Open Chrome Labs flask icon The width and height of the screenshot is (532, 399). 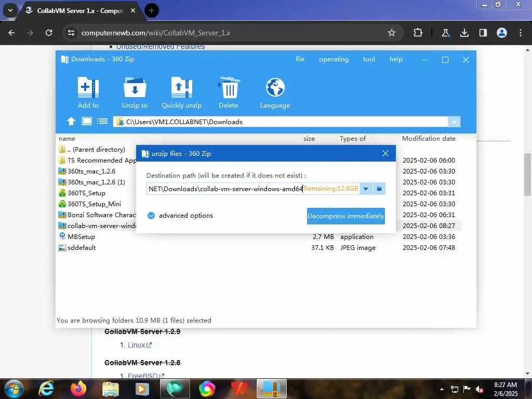445,33
